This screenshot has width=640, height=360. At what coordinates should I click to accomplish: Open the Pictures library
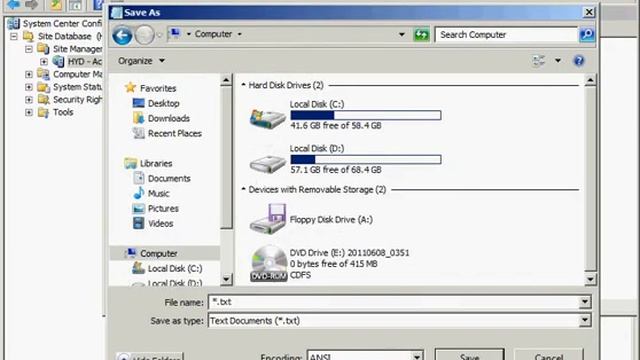coord(163,209)
